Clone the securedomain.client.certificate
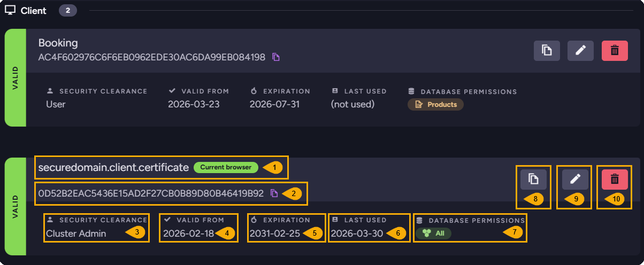 coord(533,179)
